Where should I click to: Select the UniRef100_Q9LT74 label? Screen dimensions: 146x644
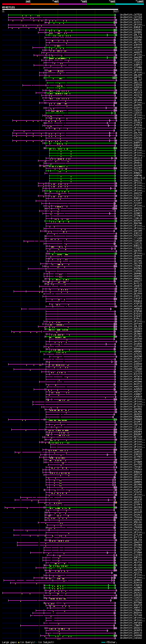(131, 35)
